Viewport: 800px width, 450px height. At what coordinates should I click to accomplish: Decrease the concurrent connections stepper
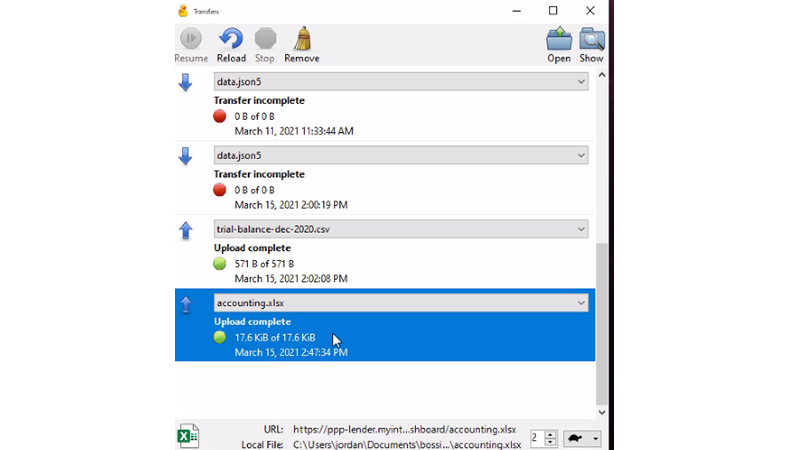tap(550, 442)
